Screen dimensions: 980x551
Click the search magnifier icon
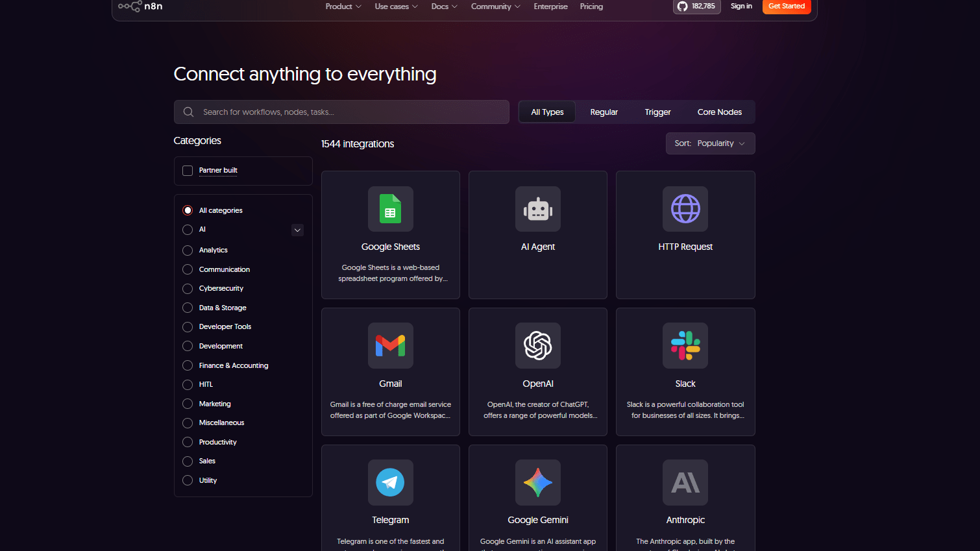188,112
